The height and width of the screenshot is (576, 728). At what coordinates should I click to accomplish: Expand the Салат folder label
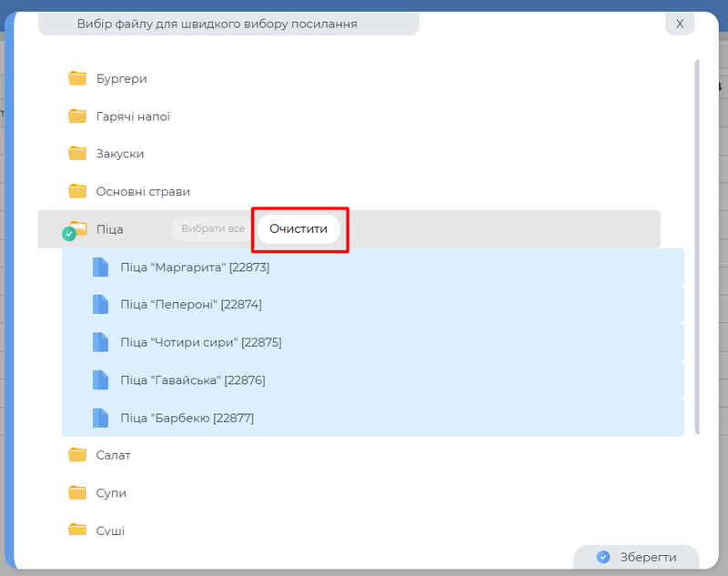click(x=114, y=455)
